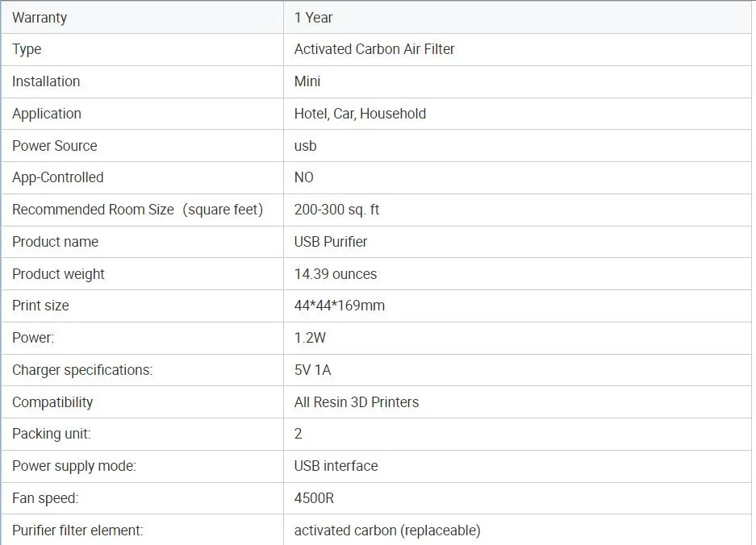Click the Warranty label cell
Screen dimensions: 756x545
click(40, 18)
